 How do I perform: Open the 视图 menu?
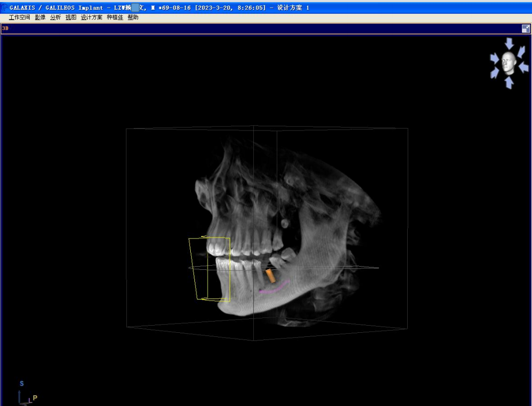click(x=71, y=17)
